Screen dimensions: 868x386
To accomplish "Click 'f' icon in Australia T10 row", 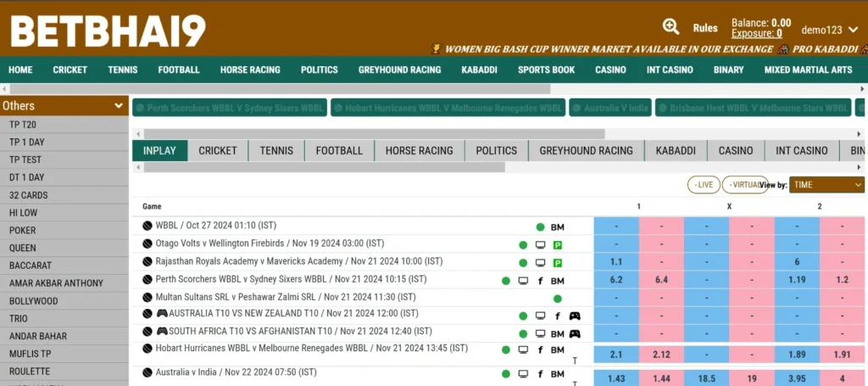I will click(x=558, y=316).
